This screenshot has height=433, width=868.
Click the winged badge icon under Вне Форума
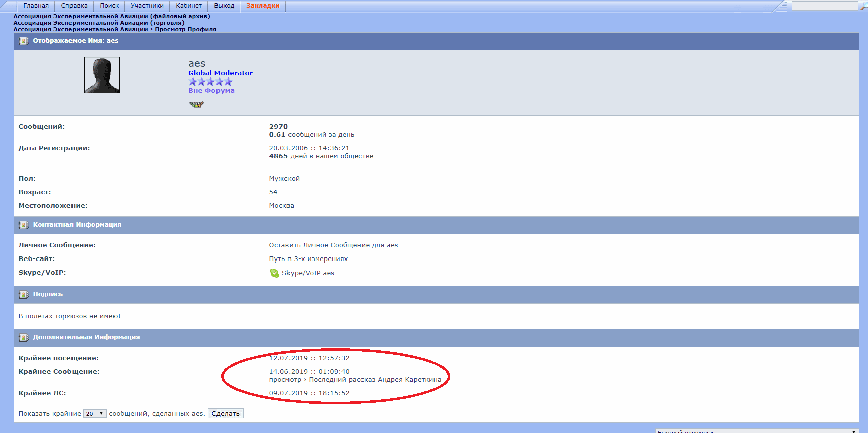click(x=196, y=104)
